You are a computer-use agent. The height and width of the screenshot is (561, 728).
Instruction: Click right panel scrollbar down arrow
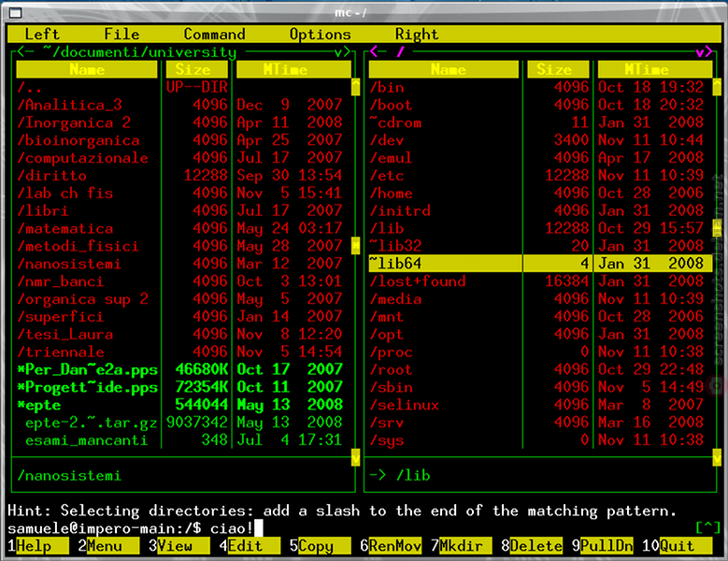pos(717,457)
